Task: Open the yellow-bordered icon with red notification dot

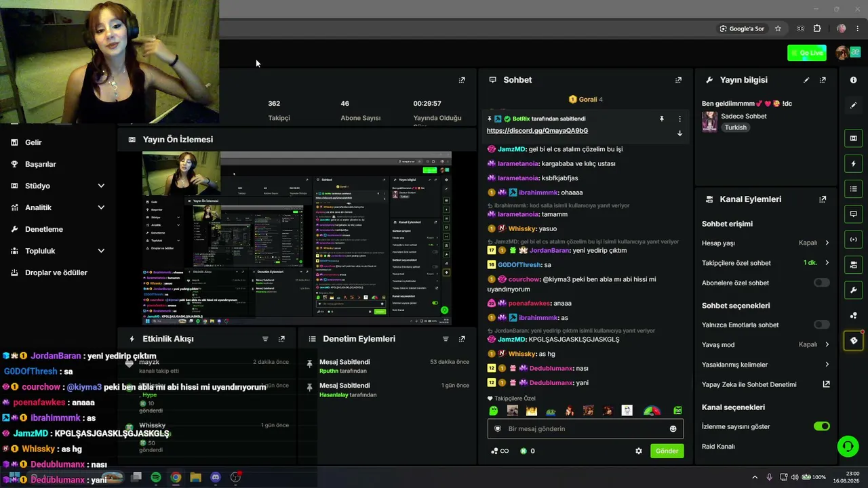Action: coord(853,340)
